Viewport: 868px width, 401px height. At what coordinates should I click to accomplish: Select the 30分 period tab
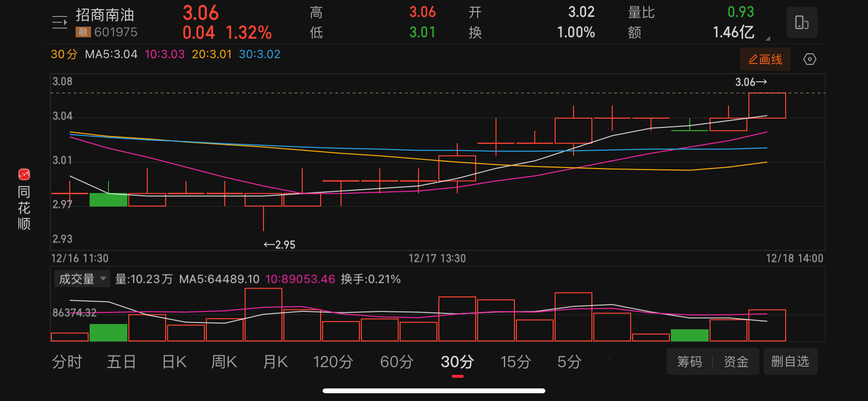click(x=457, y=362)
